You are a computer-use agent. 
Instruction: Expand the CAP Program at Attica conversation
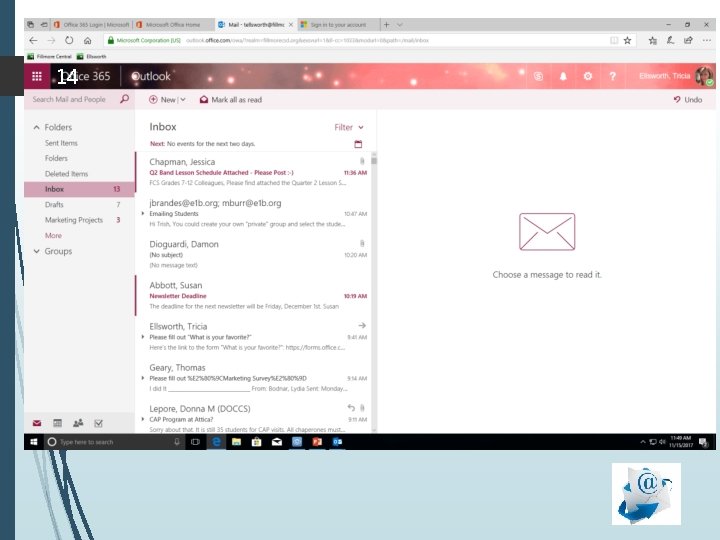[x=143, y=419]
